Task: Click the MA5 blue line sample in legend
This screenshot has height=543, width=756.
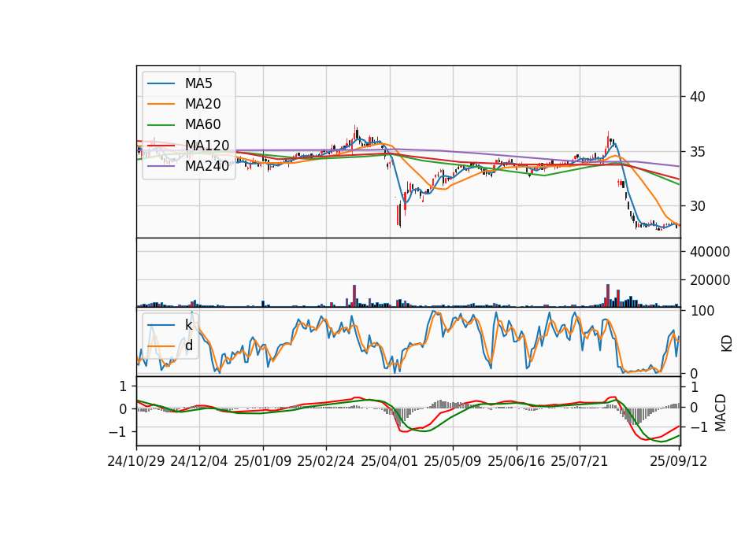Action: pyautogui.click(x=161, y=84)
